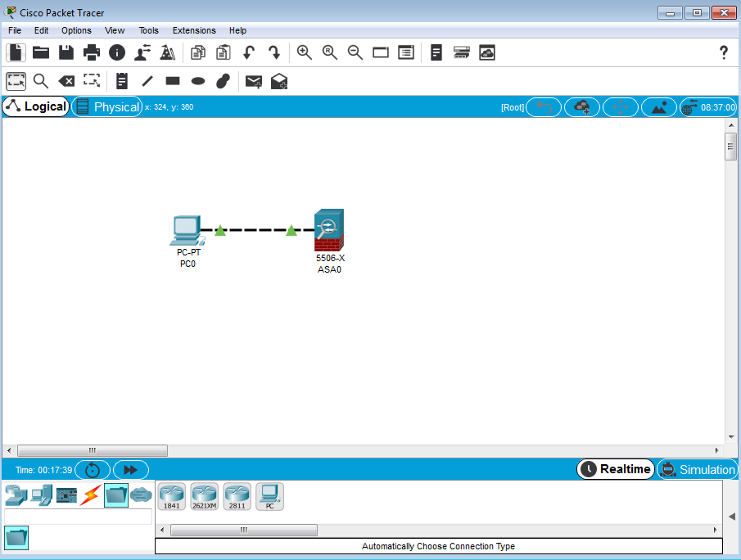The height and width of the screenshot is (560, 741).
Task: Redo the last action
Action: coord(274,52)
